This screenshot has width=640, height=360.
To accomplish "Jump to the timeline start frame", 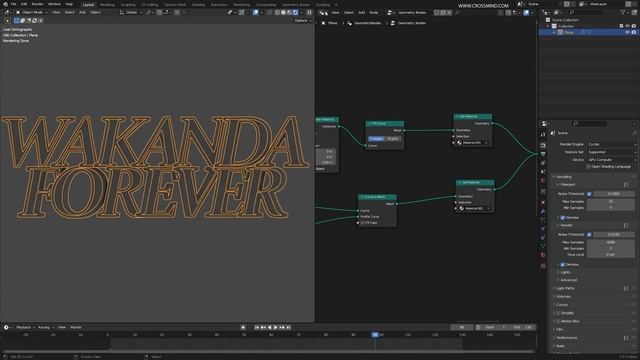I will pyautogui.click(x=257, y=327).
